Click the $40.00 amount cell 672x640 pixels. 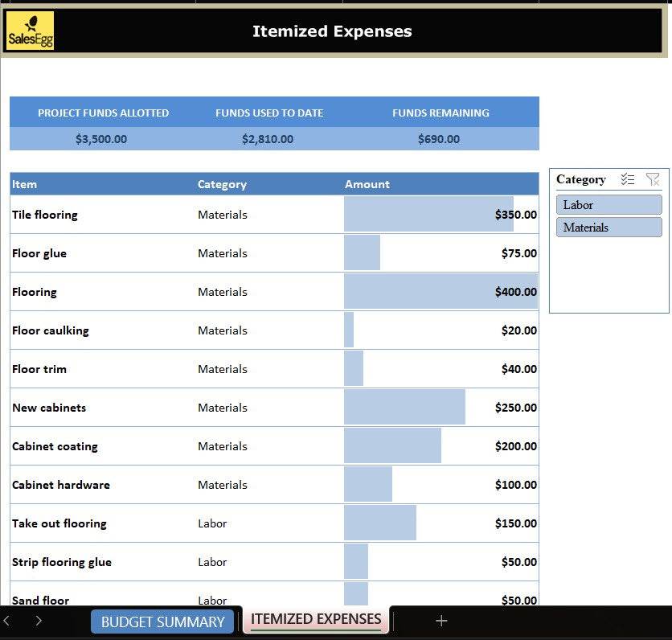441,369
